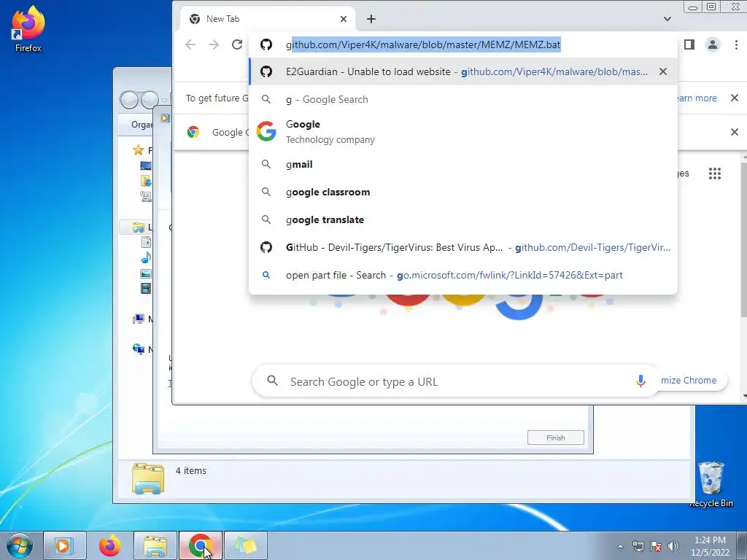The height and width of the screenshot is (560, 747).
Task: Click the volume speaker tray icon
Action: tap(673, 546)
